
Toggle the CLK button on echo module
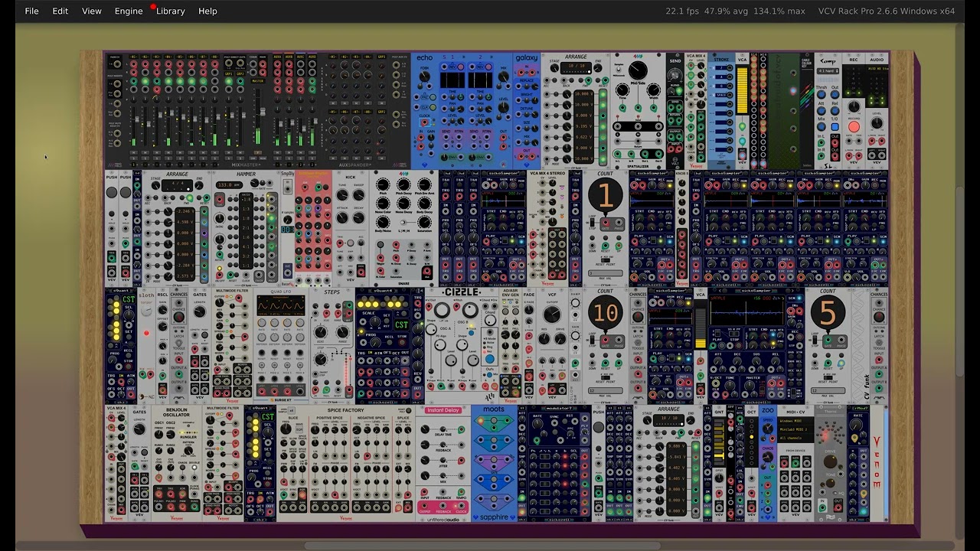(x=433, y=107)
